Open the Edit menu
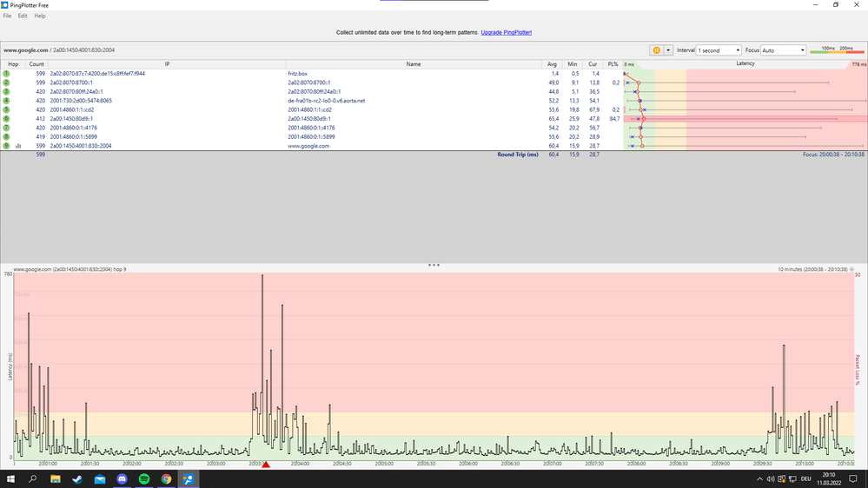The width and height of the screenshot is (868, 488). tap(23, 16)
